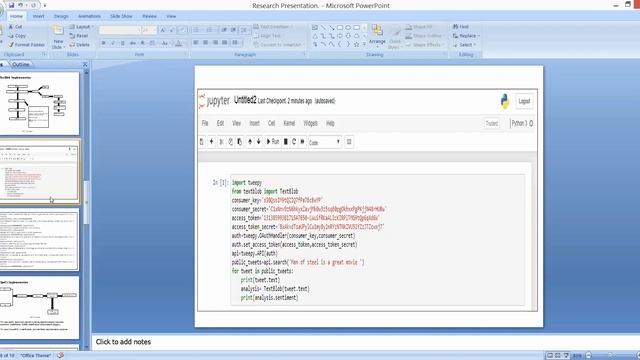Undo the last action
The height and width of the screenshot is (360, 640).
[x=20, y=5]
